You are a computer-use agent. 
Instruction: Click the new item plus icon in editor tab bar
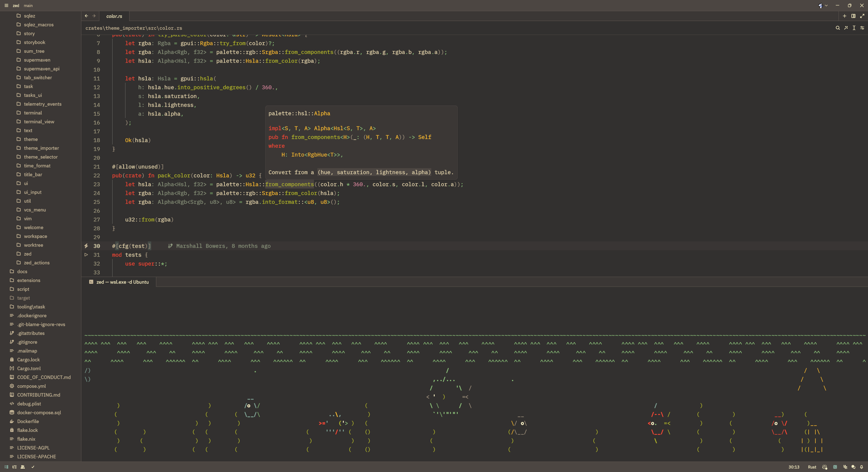click(845, 16)
